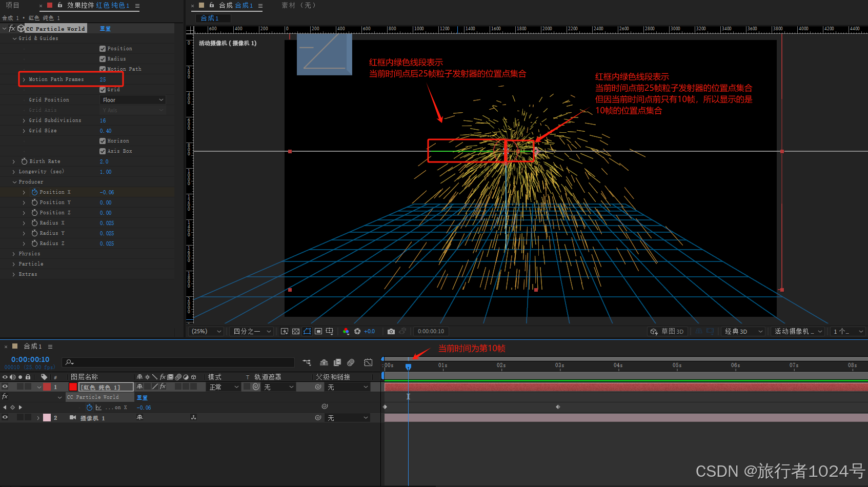Toggle mask and shape path visibility icon
This screenshot has width=868, height=487.
tap(307, 332)
